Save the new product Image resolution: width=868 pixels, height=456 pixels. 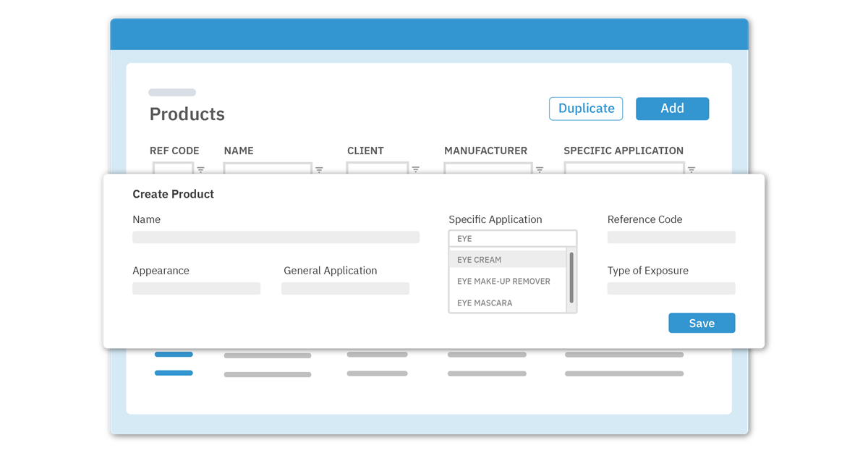point(701,323)
